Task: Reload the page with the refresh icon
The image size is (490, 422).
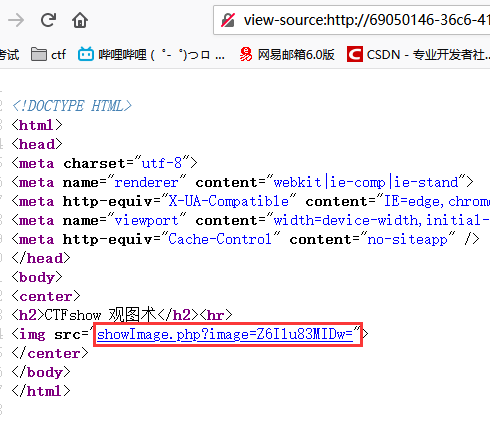Action: click(48, 20)
